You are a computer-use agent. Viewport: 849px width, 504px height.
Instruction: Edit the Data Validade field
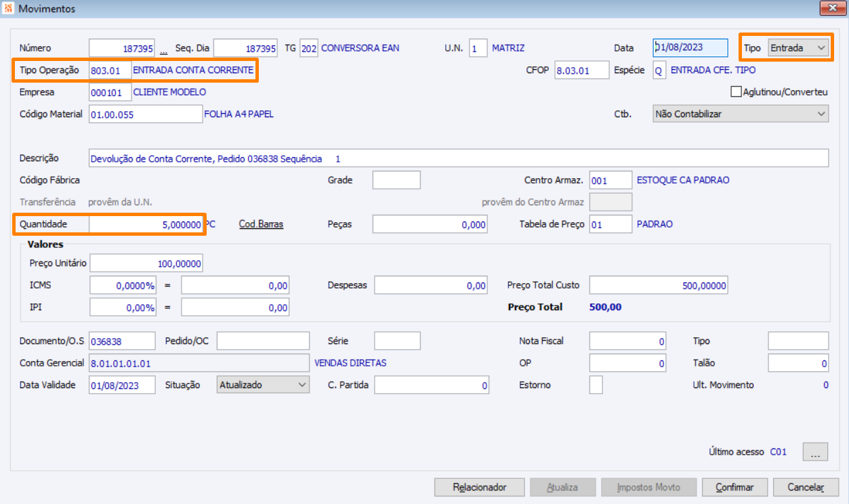tap(122, 385)
